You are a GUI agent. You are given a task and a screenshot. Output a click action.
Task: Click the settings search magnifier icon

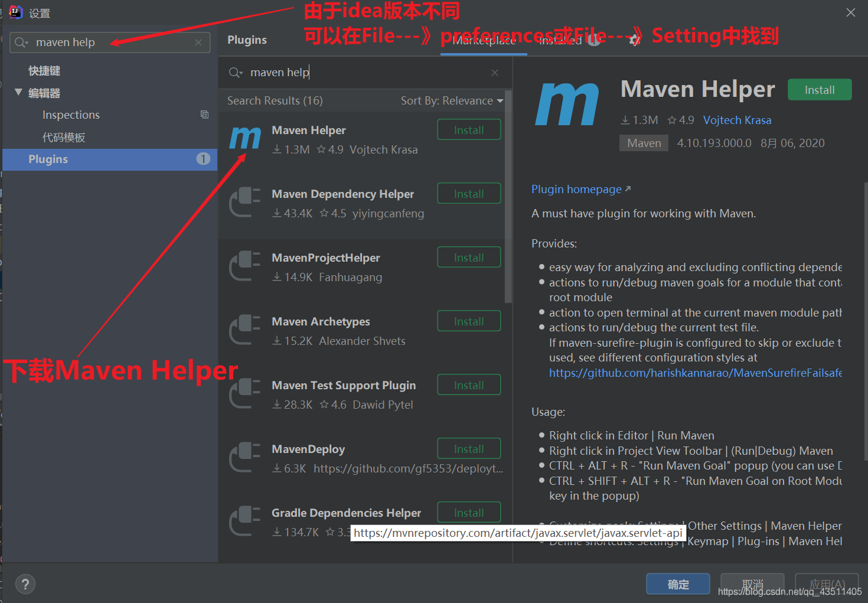pos(21,43)
